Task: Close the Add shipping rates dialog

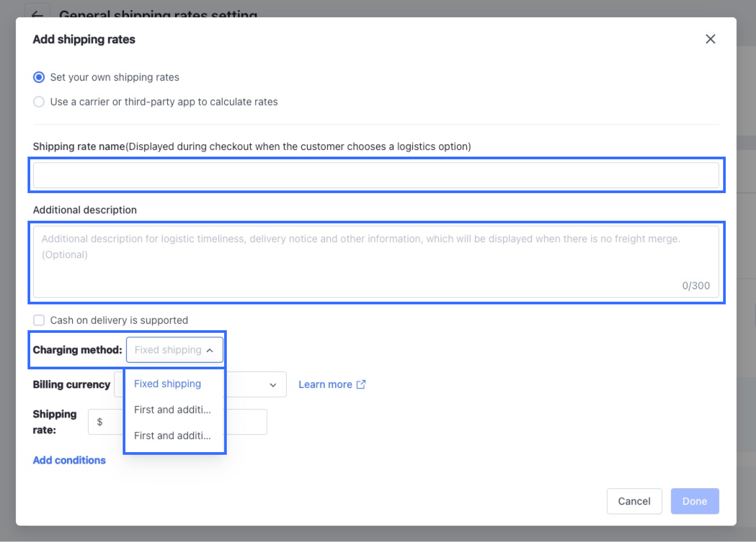Action: point(710,39)
